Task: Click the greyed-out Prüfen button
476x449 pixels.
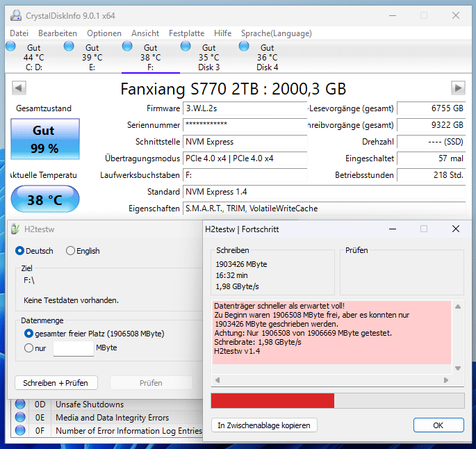Action: (x=151, y=383)
